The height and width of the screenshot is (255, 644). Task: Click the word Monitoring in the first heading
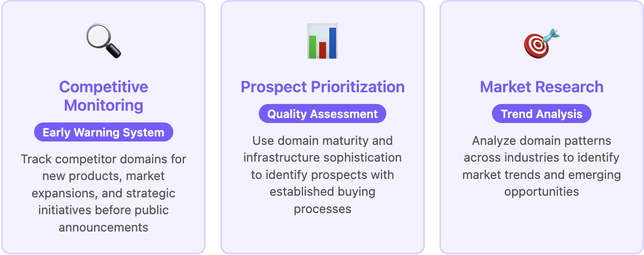click(x=103, y=105)
